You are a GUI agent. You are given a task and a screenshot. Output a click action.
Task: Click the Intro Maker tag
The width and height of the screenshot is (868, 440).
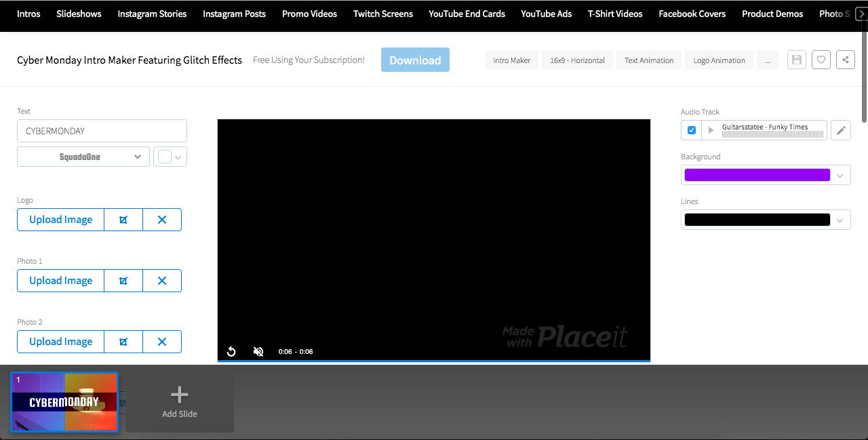point(512,60)
